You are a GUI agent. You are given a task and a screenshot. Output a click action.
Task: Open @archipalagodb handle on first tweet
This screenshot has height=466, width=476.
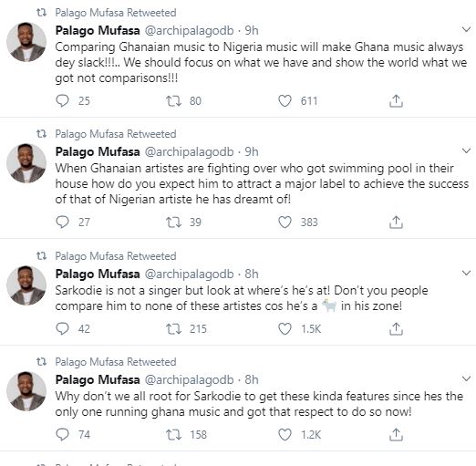(x=189, y=30)
